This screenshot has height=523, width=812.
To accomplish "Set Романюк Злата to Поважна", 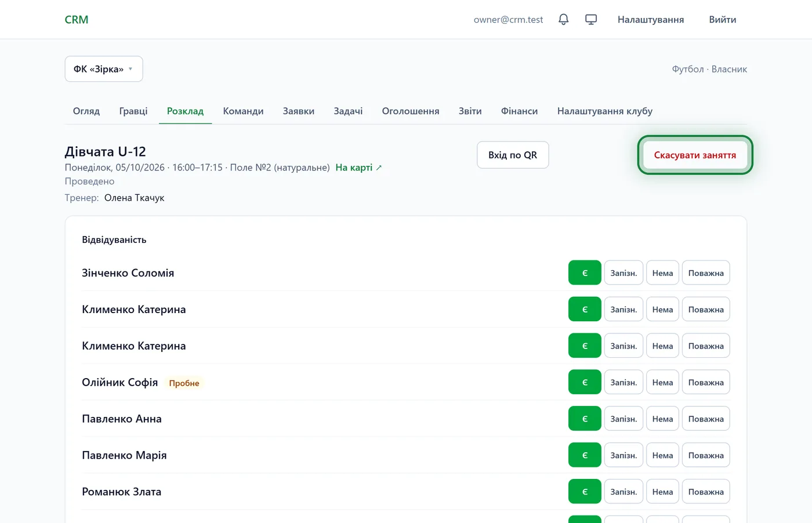I will pyautogui.click(x=706, y=492).
